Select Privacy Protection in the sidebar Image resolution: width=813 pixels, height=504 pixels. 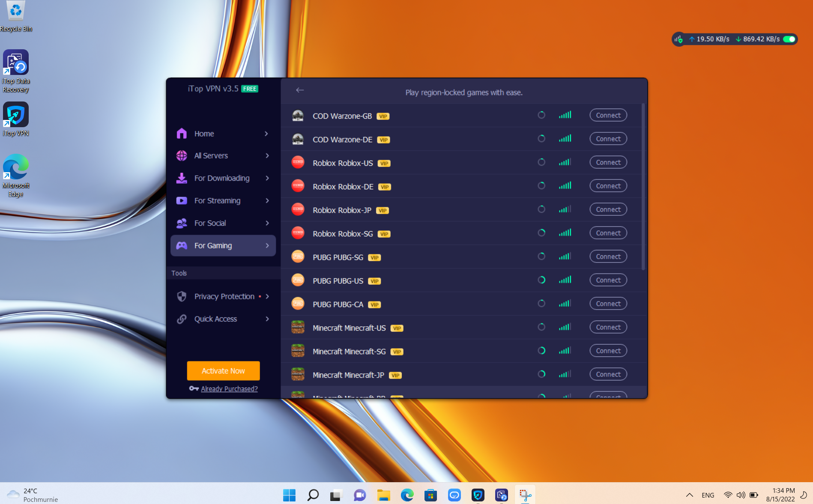[223, 296]
